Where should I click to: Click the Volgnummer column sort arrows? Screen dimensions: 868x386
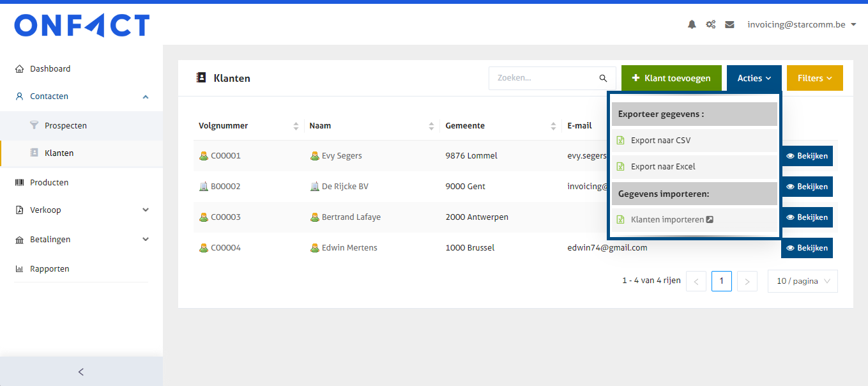coord(296,126)
